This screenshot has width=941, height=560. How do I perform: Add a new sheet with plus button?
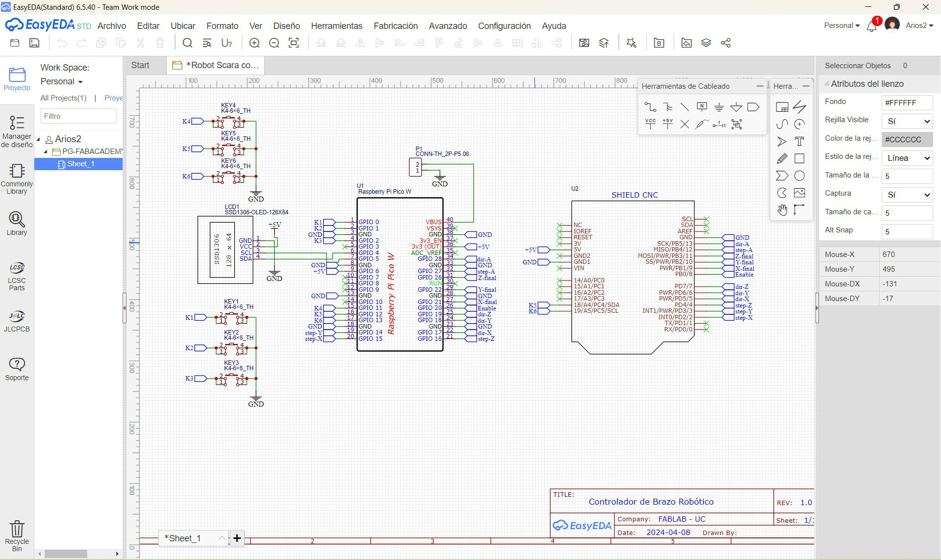coord(237,538)
